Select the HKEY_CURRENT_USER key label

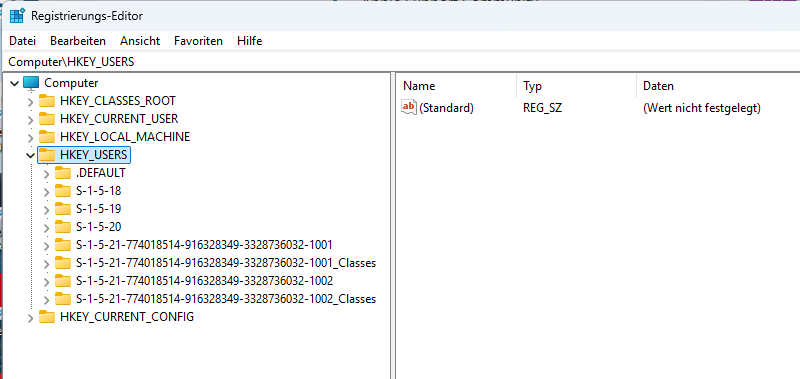pos(119,119)
